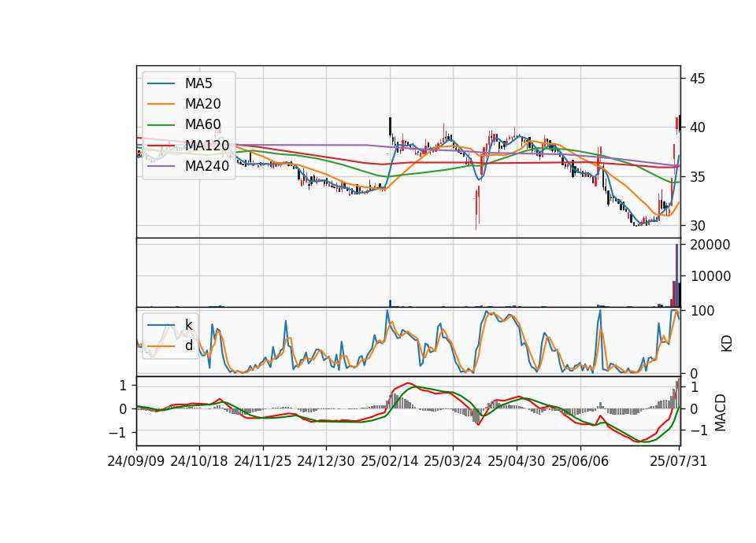Screen dimensions: 756x543
Task: Click the 24/10/18 date axis label
Action: 199,461
